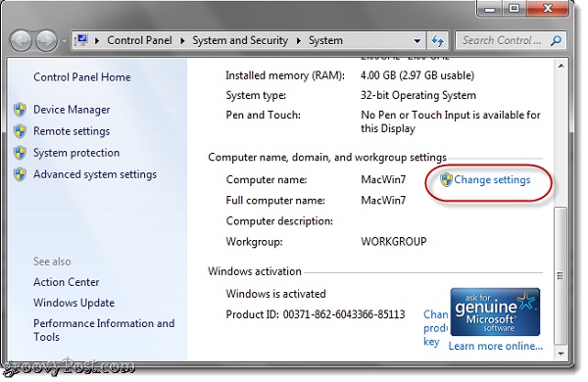The image size is (588, 382).
Task: Select the System breadcrumb
Action: (x=325, y=40)
